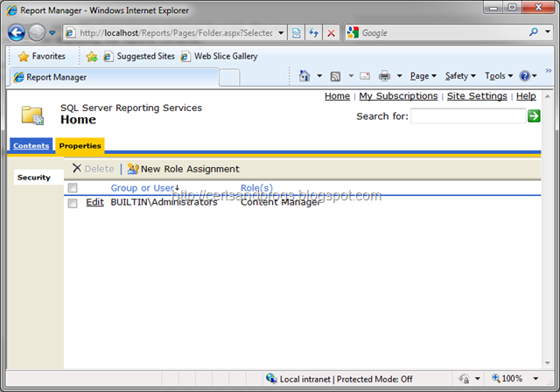560x392 pixels.
Task: Check the BUILTIN\Administrators row checkbox
Action: point(73,203)
